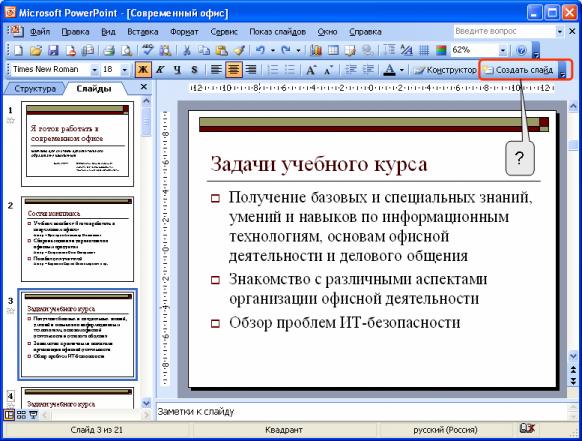Click the Конструктор button
Screen dimensions: 582x441
(x=445, y=70)
